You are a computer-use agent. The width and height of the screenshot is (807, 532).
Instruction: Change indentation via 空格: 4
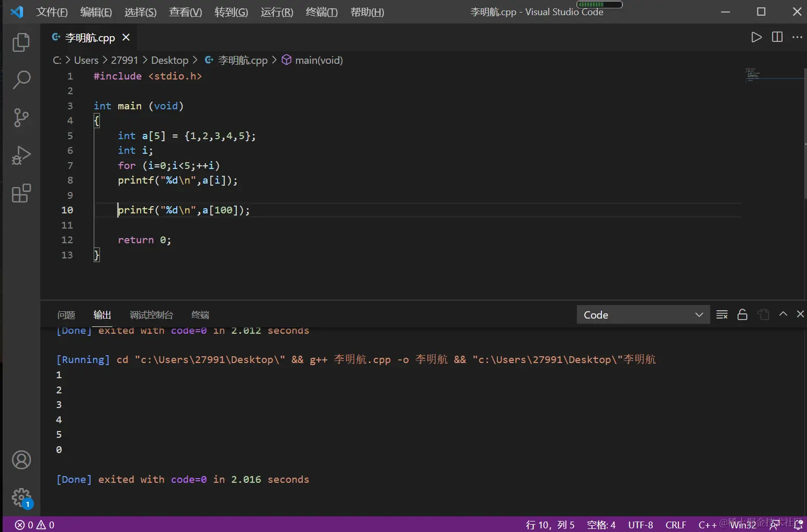click(601, 525)
